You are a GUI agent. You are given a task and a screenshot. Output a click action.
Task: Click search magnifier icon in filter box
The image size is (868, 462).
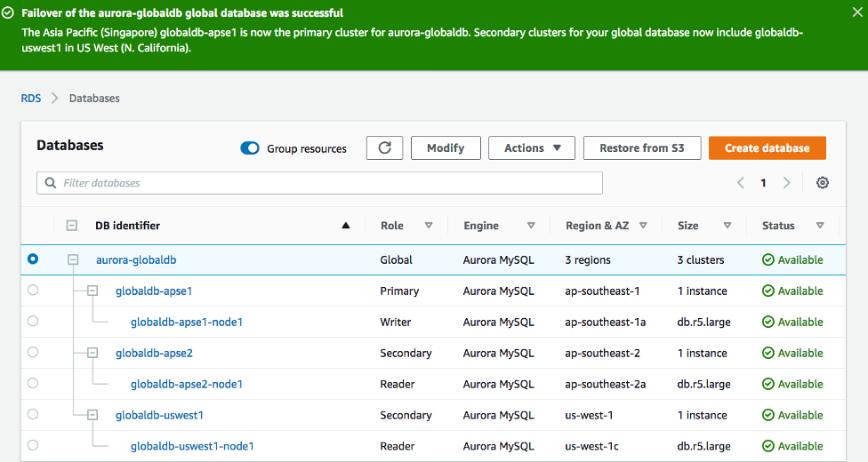51,183
